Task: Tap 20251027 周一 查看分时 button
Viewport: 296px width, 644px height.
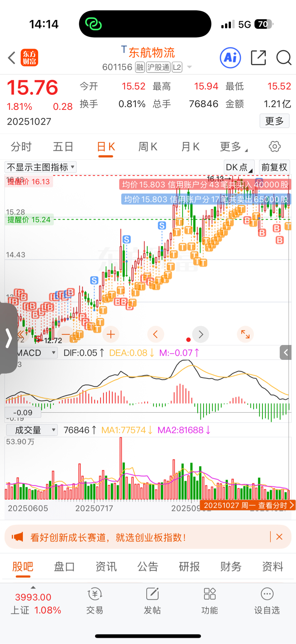Action: point(248,505)
